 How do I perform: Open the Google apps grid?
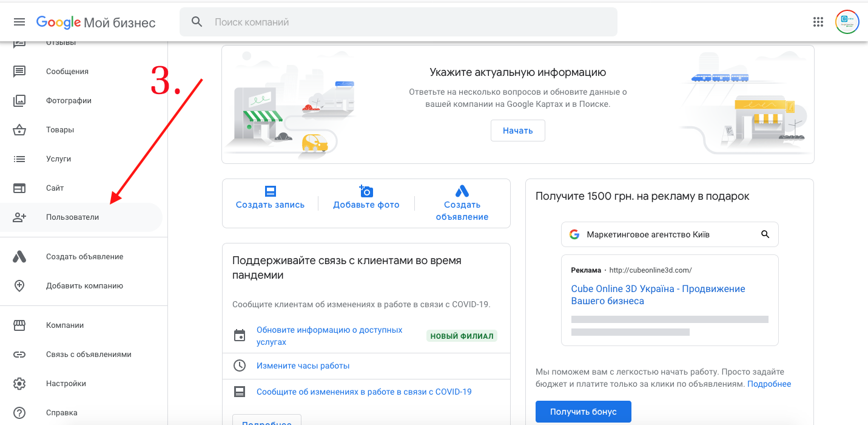(x=818, y=22)
